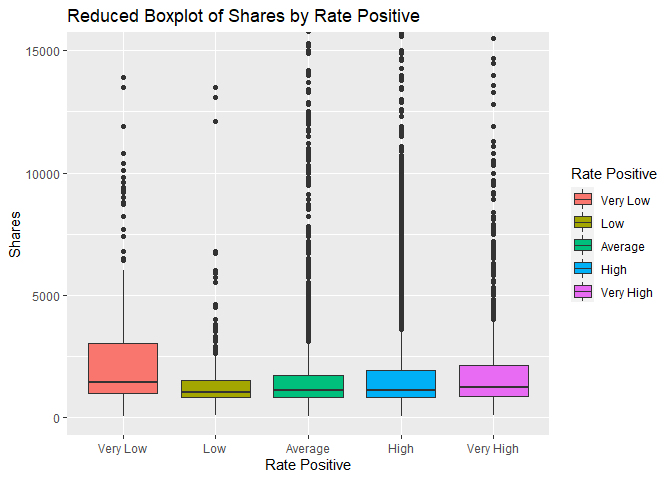Select the High legend color swatch
672x480 pixels.
(584, 269)
